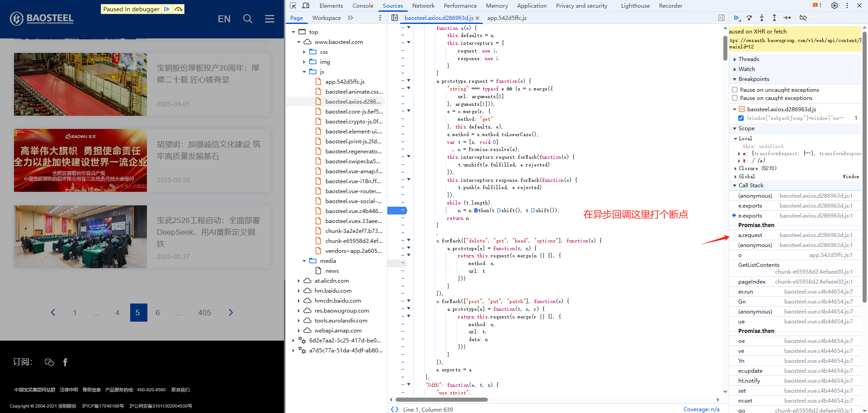Open search icon on Baosteel header

click(x=248, y=19)
